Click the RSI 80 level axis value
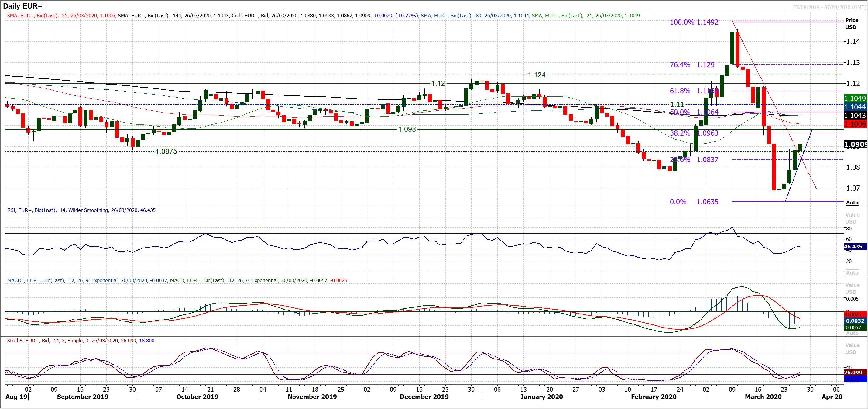868x409 pixels. (849, 229)
